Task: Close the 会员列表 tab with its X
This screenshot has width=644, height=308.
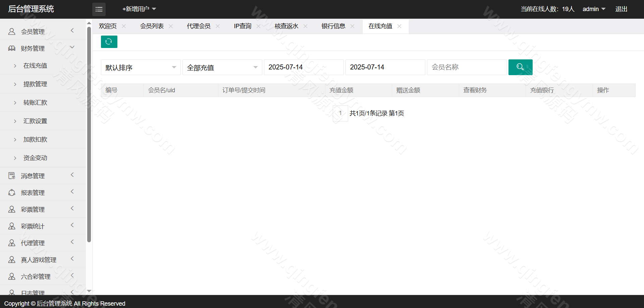Action: click(171, 26)
